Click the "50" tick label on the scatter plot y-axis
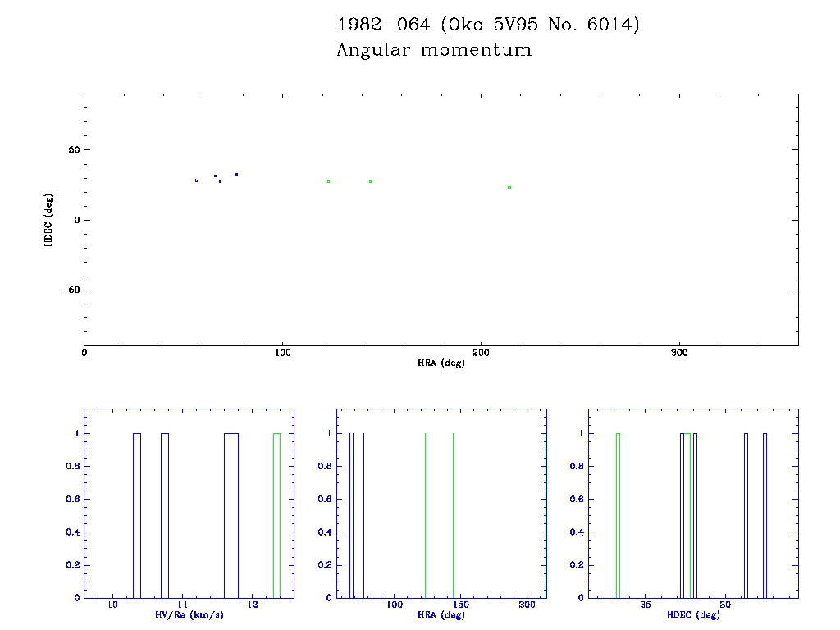 [x=74, y=150]
